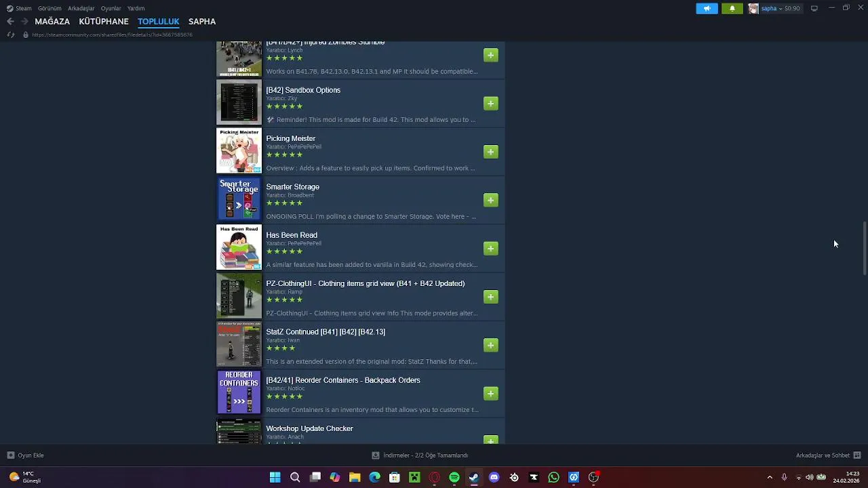Reload the page with refresh icon
This screenshot has height=488, width=868.
pyautogui.click(x=11, y=35)
